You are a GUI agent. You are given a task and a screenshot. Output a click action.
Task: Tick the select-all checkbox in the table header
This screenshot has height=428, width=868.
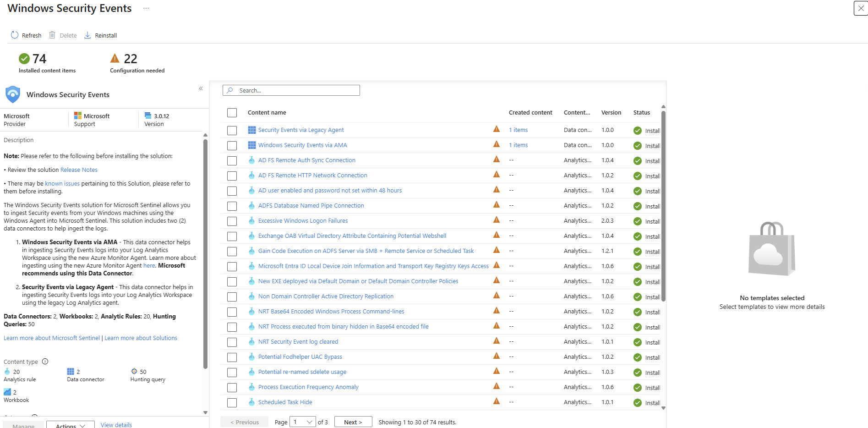[x=232, y=113]
